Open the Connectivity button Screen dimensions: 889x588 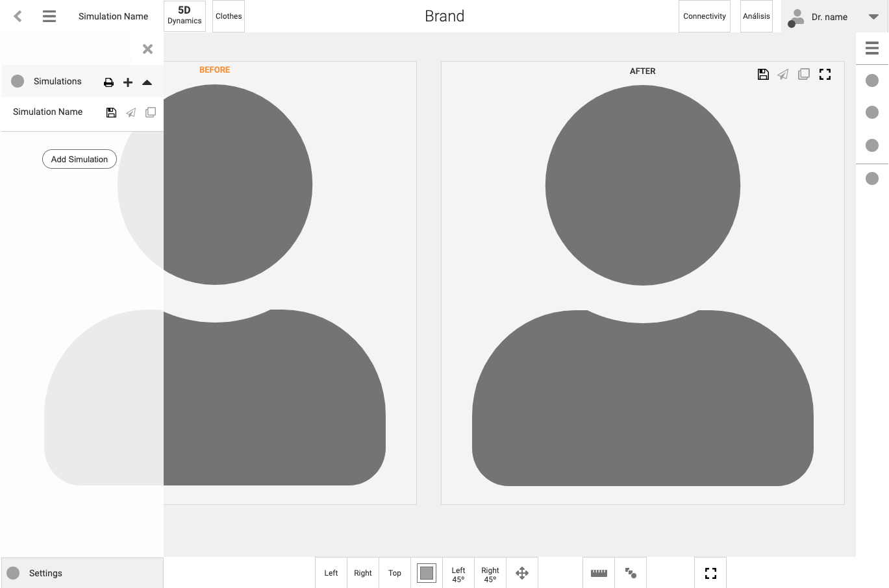click(x=705, y=16)
